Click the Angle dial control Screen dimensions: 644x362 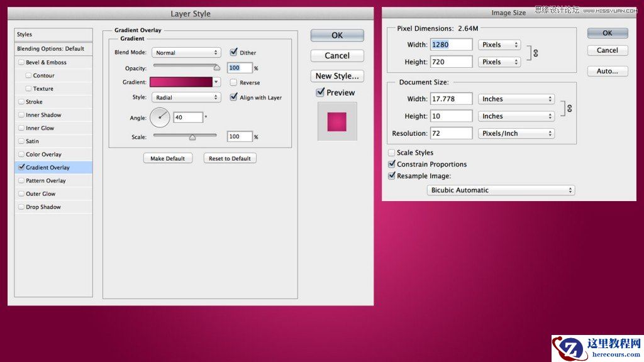click(x=160, y=118)
